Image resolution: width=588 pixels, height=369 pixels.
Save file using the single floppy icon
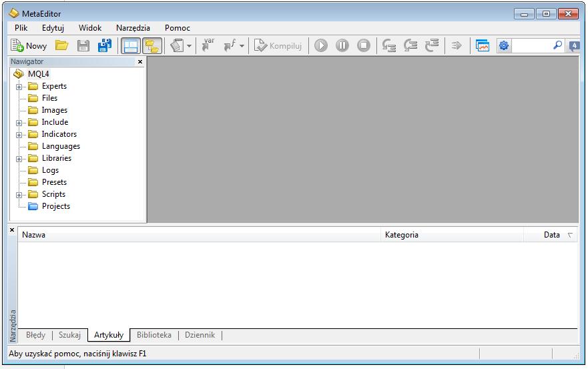(x=83, y=46)
